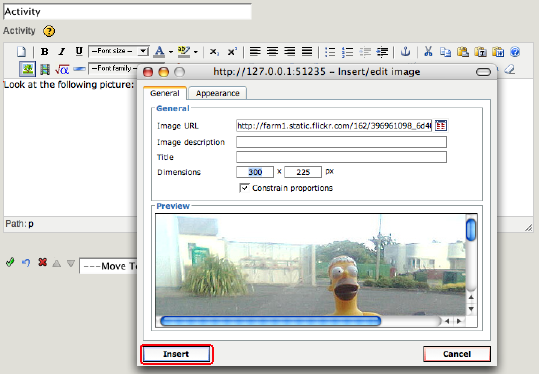Open the Move To dropdown
The image size is (539, 374).
(108, 266)
